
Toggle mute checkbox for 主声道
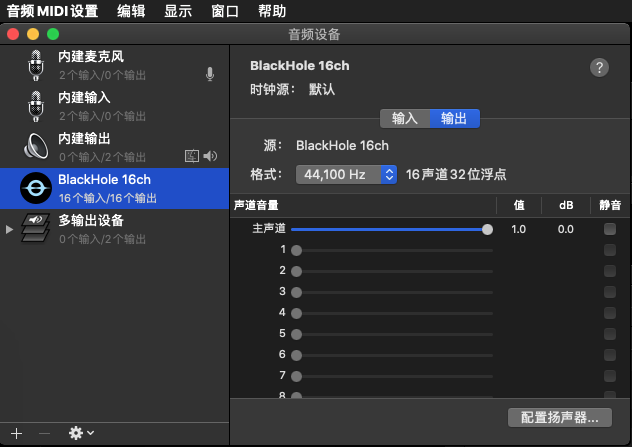(x=610, y=229)
